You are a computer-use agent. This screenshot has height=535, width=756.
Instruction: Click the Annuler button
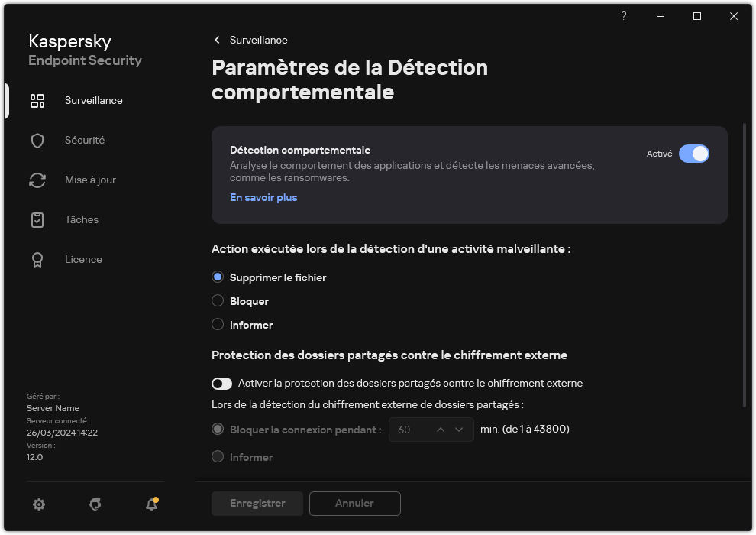coord(354,503)
